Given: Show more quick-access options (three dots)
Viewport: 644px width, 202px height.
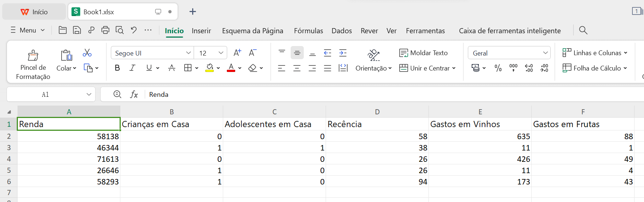Looking at the screenshot, I should click(x=148, y=30).
